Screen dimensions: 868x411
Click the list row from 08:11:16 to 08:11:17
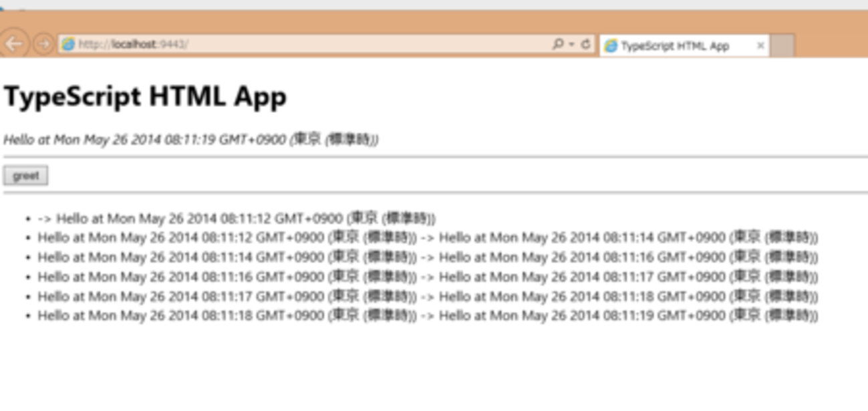428,276
